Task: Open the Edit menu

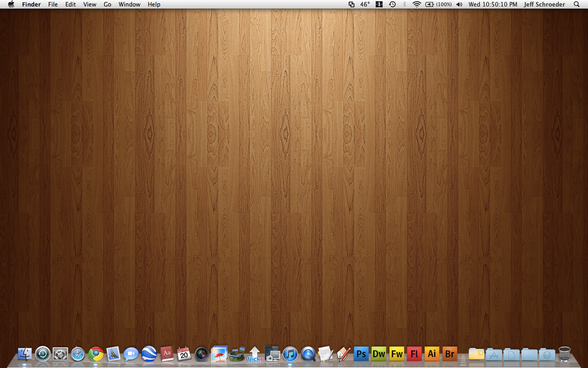Action: pyautogui.click(x=71, y=4)
